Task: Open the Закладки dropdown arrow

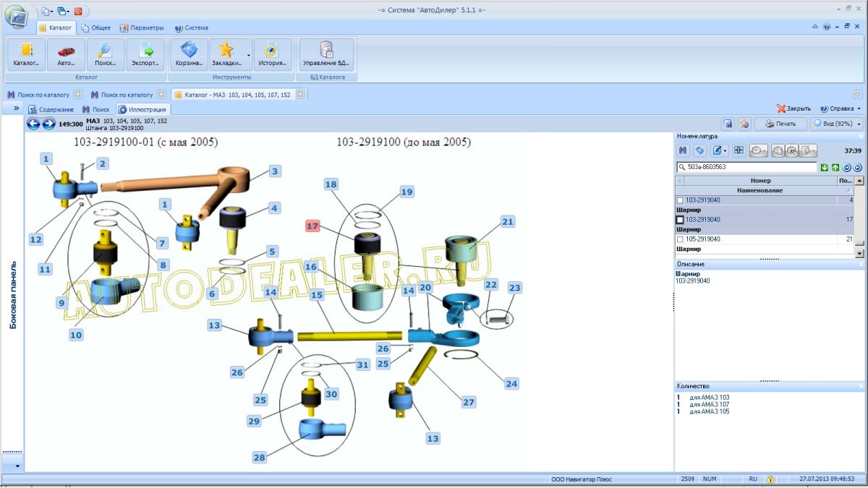Action: (248, 54)
